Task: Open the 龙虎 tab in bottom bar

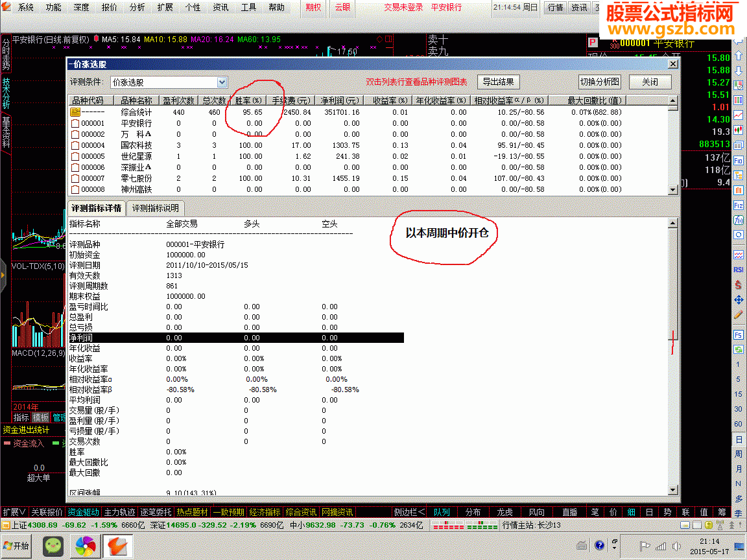Action: (504, 513)
